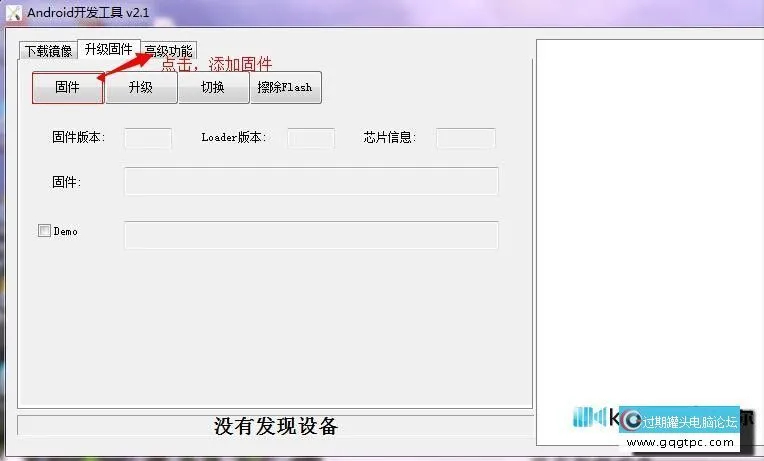
Task: Click the 芯片信息 label
Action: tap(389, 137)
